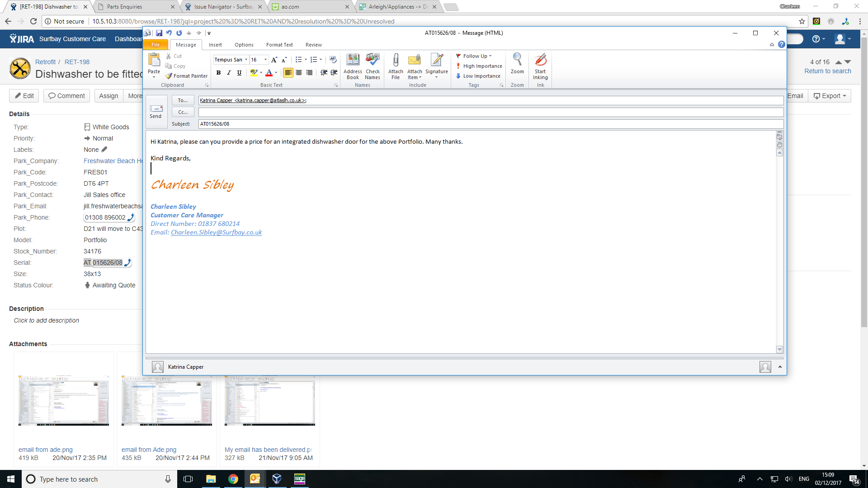Save message using floppy disk icon
The width and height of the screenshot is (868, 488).
[159, 33]
